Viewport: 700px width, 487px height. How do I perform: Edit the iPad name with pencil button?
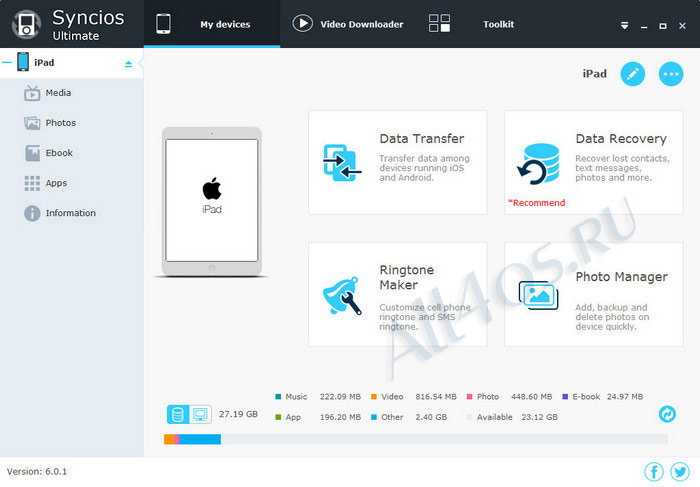633,74
